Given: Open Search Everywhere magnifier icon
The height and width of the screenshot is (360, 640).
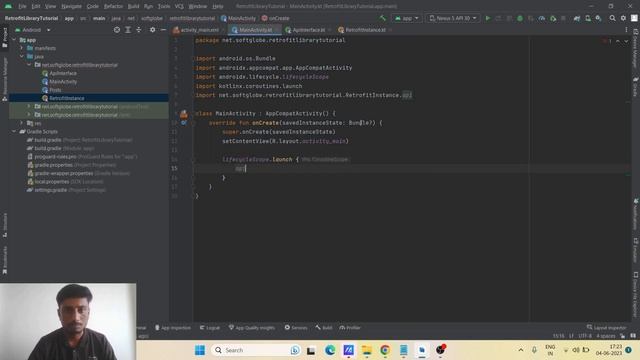Looking at the screenshot, I should pyautogui.click(x=612, y=18).
